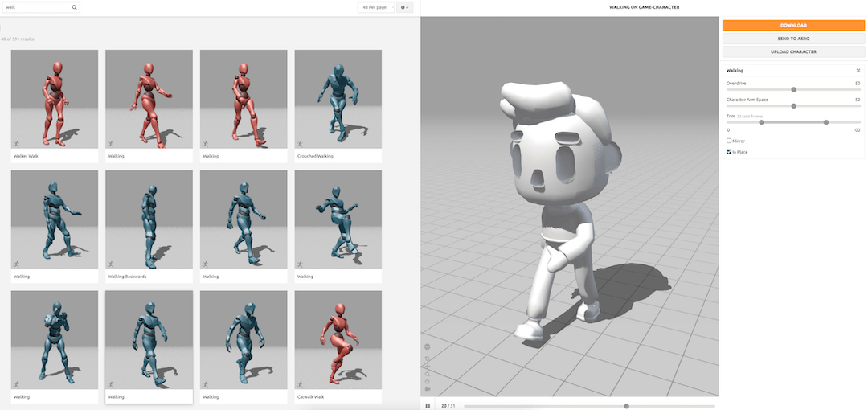Click the motion icon on Walking Backwards card
Image resolution: width=868 pixels, height=410 pixels.
pyautogui.click(x=111, y=264)
